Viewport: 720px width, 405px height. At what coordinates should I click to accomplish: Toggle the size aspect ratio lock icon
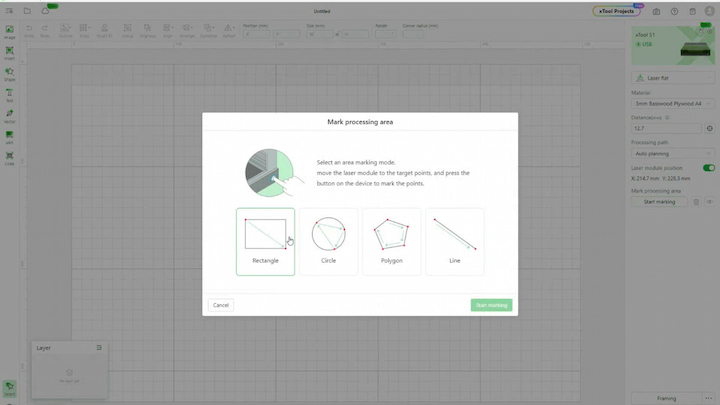[338, 34]
